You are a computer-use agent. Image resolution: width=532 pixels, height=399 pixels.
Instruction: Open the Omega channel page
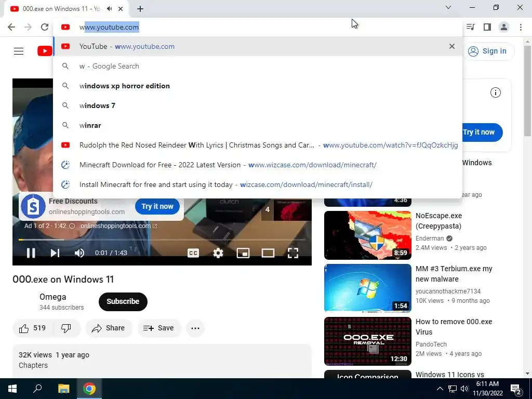click(x=52, y=297)
